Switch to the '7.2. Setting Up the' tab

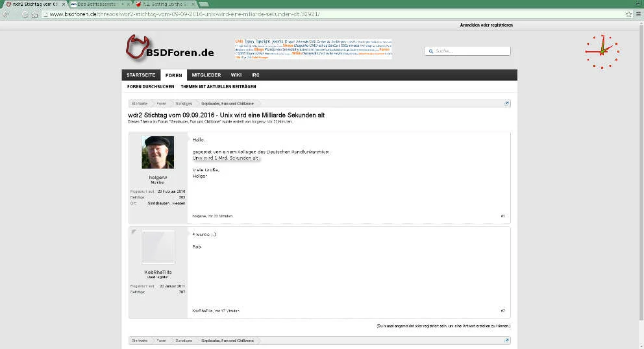click(x=164, y=4)
